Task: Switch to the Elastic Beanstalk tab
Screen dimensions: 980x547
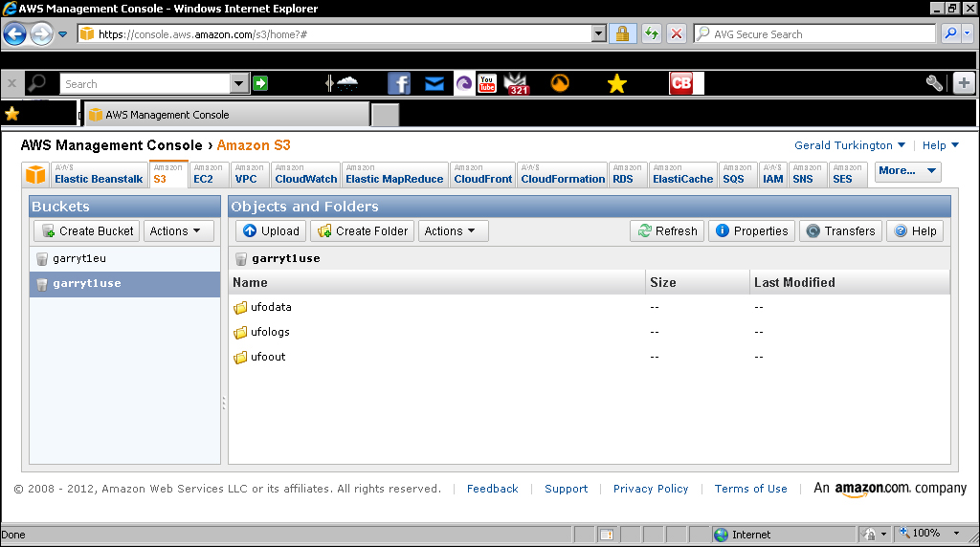Action: coord(99,174)
